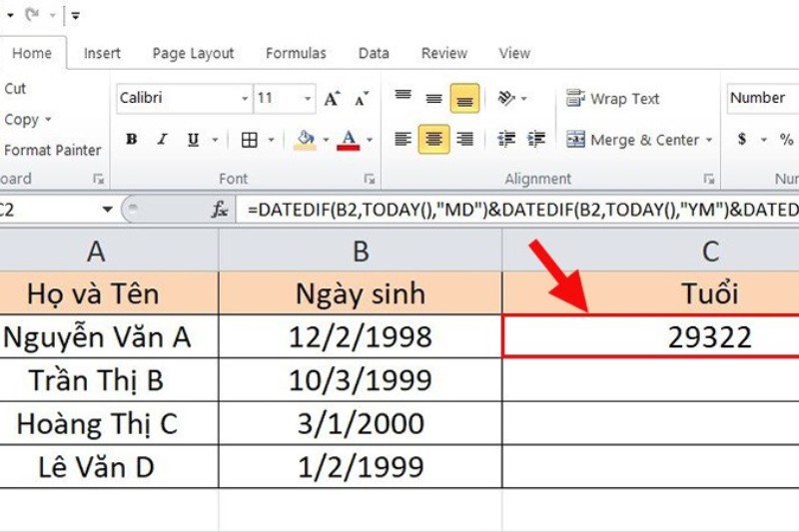The image size is (799, 532).
Task: Switch to the Home tab
Action: click(32, 54)
